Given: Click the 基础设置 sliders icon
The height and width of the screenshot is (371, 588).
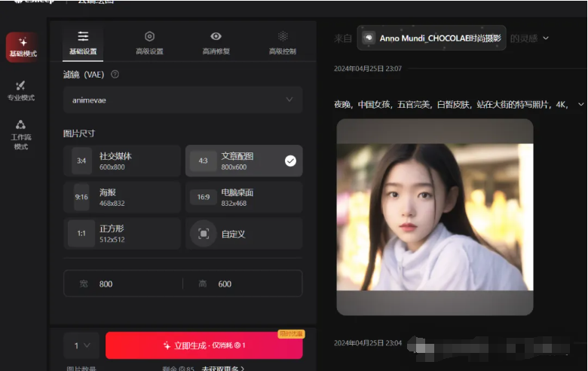Looking at the screenshot, I should point(83,36).
